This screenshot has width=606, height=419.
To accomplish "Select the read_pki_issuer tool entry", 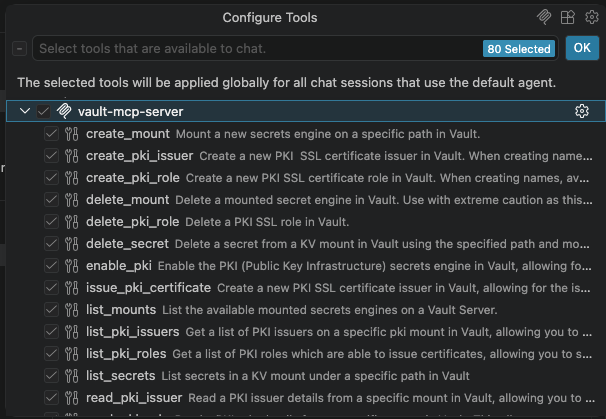I will point(300,397).
